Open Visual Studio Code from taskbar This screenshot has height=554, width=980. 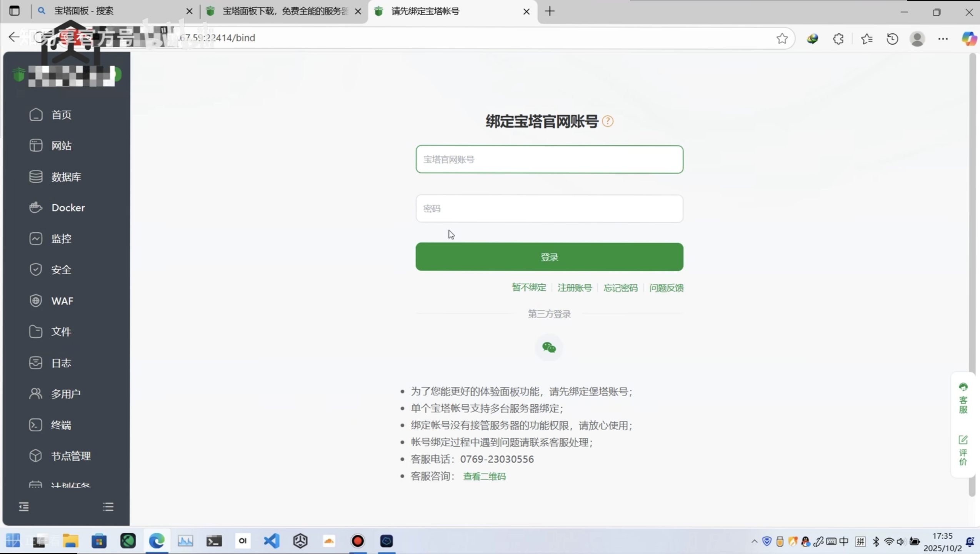pyautogui.click(x=272, y=541)
